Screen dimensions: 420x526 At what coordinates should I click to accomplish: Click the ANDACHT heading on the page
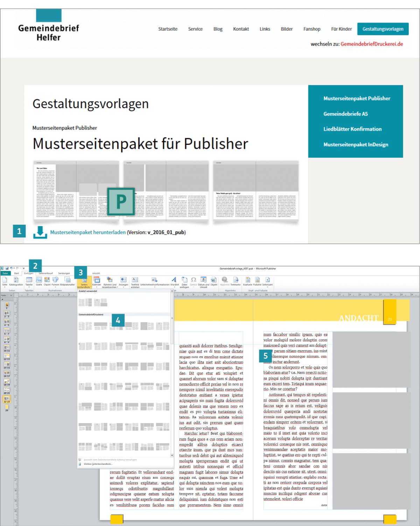coord(359,318)
